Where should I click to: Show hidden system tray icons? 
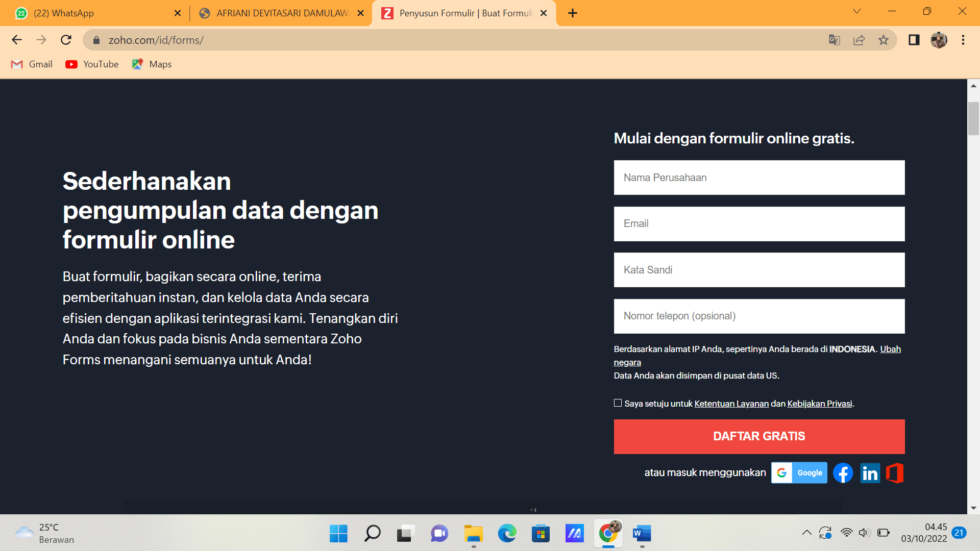coord(806,533)
